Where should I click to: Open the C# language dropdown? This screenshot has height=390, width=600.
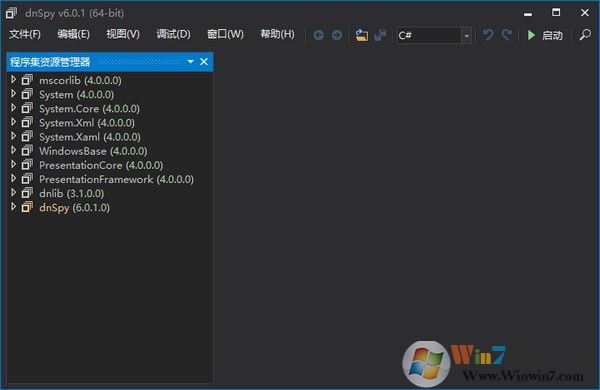pos(466,36)
